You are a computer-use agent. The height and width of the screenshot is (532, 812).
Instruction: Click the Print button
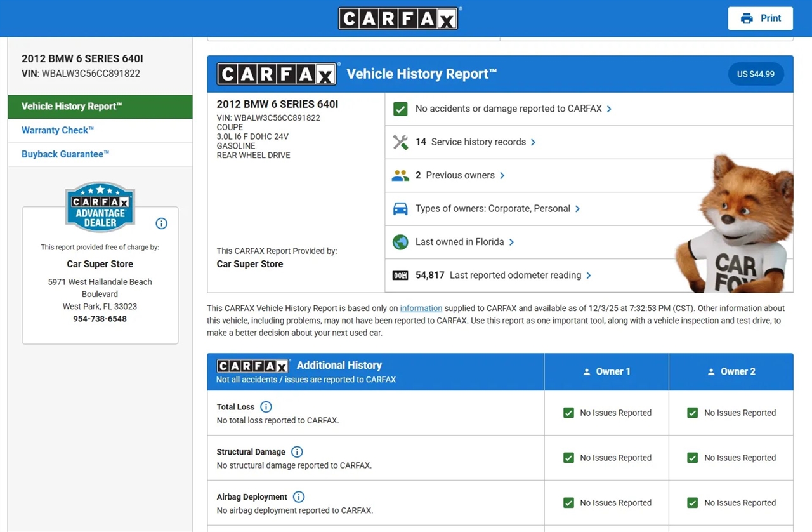point(760,18)
